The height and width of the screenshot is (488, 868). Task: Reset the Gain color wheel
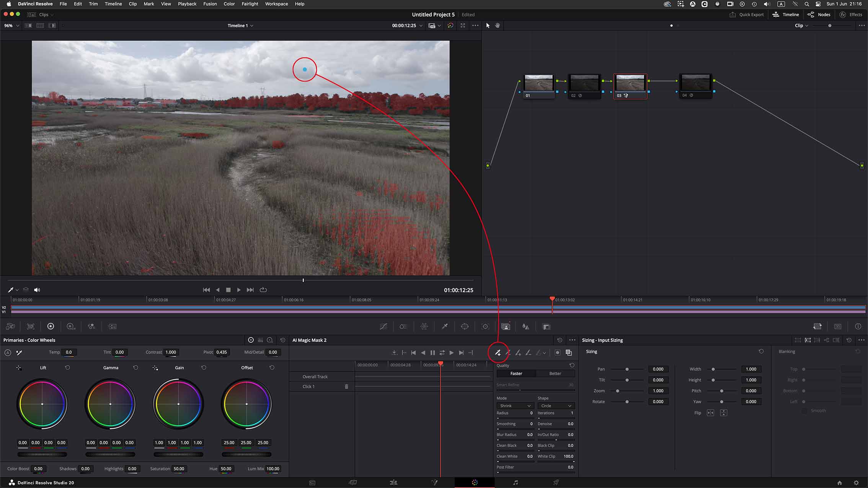[204, 368]
